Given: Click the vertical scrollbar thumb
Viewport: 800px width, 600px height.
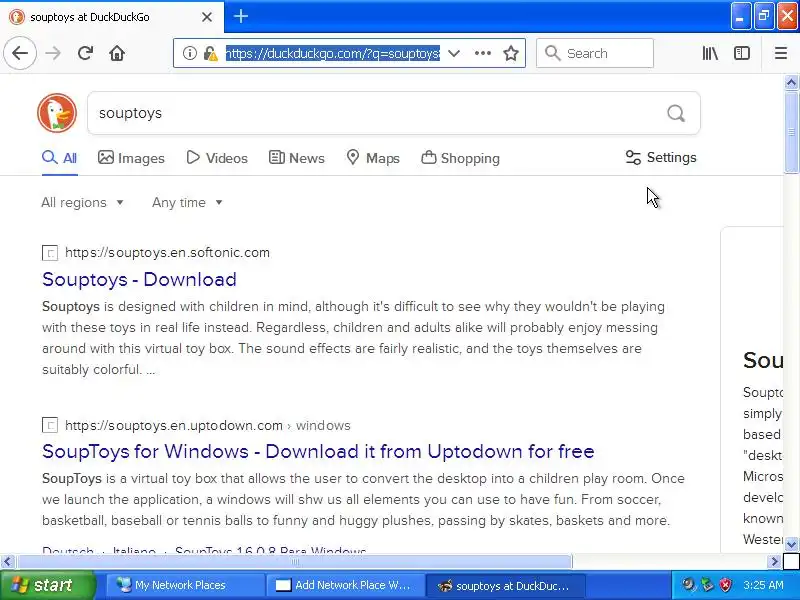Looking at the screenshot, I should [791, 132].
